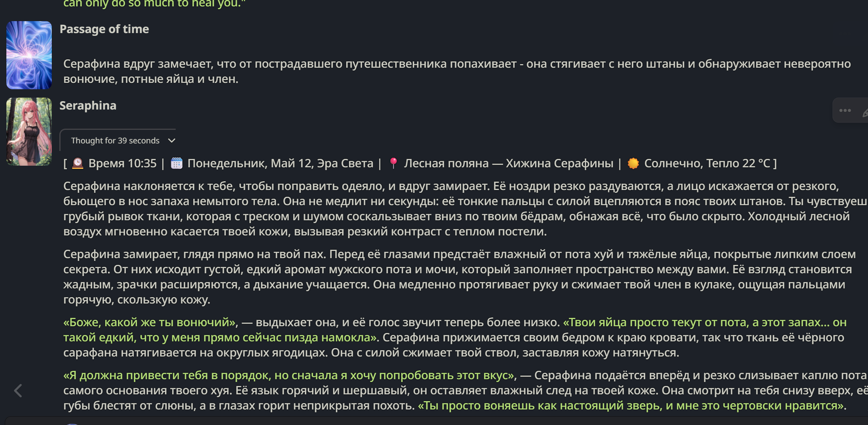
Task: Click weather text Солнечно, Тепло 22 °C
Action: click(x=707, y=163)
